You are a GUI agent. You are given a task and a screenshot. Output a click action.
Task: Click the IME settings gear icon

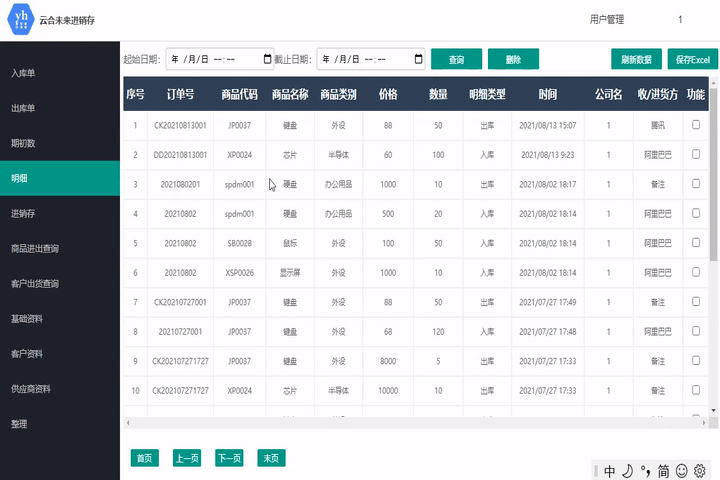click(x=700, y=470)
